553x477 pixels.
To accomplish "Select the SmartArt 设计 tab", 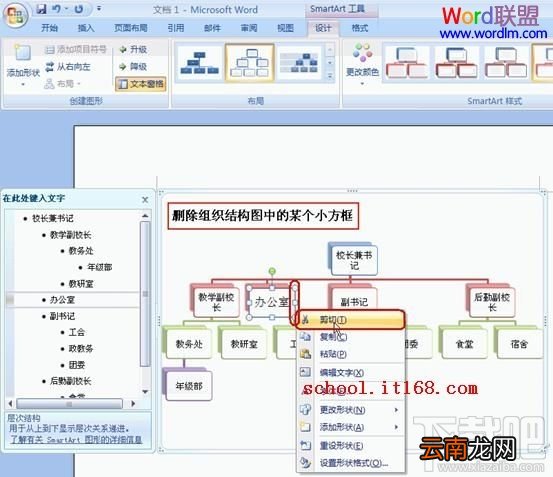I will click(x=323, y=28).
